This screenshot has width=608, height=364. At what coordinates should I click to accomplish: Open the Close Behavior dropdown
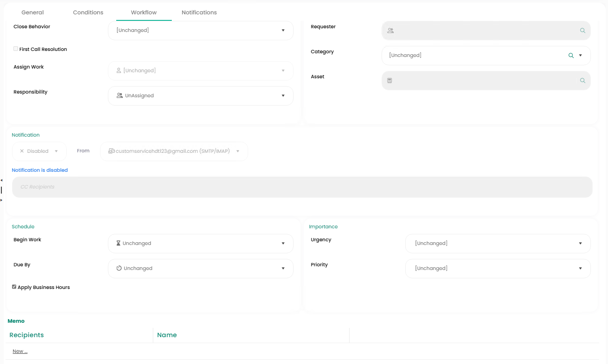tap(200, 31)
